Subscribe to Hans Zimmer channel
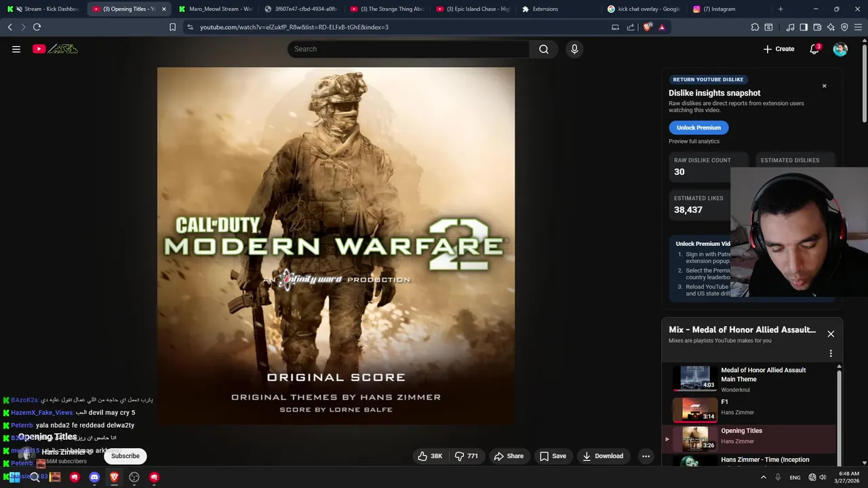Screen dimensions: 868x488 click(125, 456)
